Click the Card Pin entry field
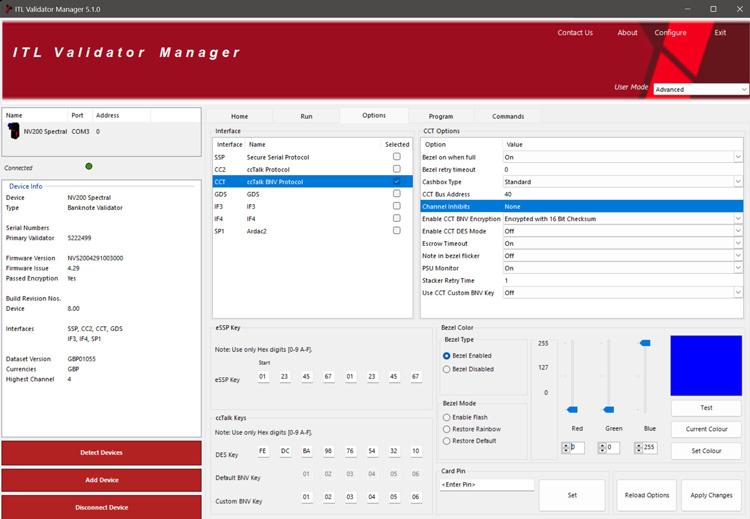 coord(485,485)
